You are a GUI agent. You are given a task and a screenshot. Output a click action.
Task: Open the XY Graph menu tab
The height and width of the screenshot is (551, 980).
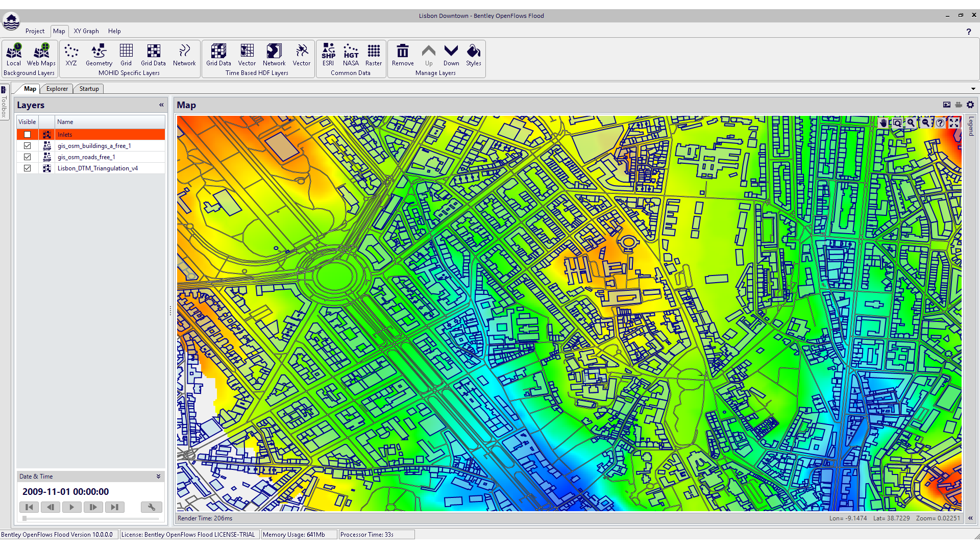pyautogui.click(x=86, y=31)
